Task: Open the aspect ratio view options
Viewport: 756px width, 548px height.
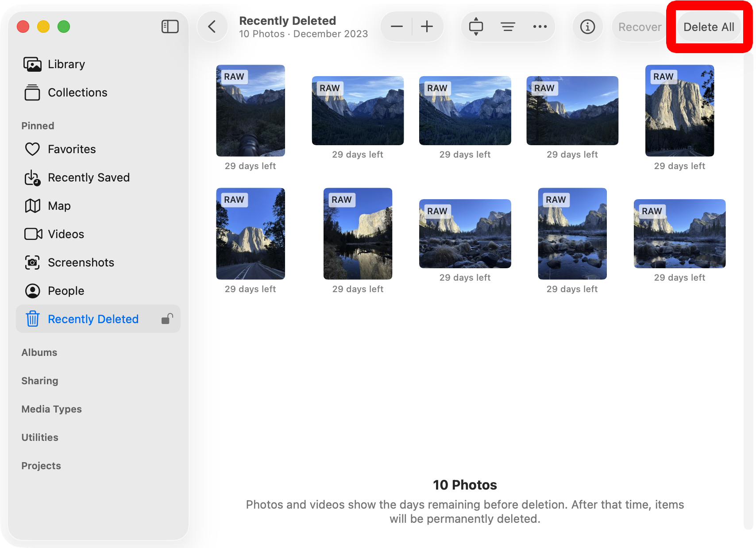Action: pyautogui.click(x=476, y=27)
